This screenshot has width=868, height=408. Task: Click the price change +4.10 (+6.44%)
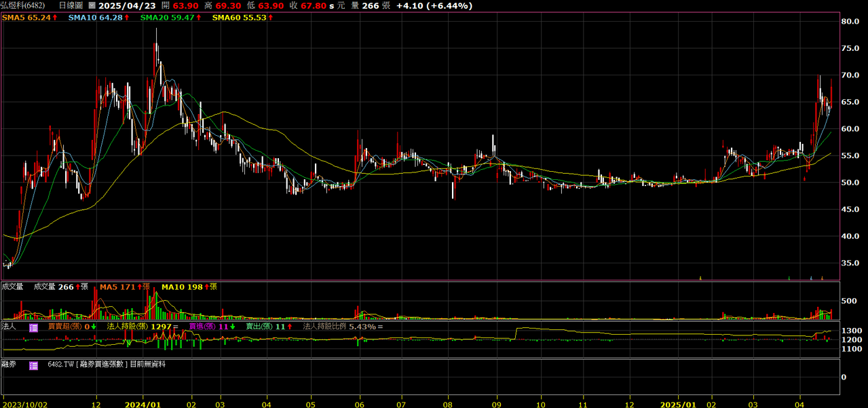click(434, 5)
